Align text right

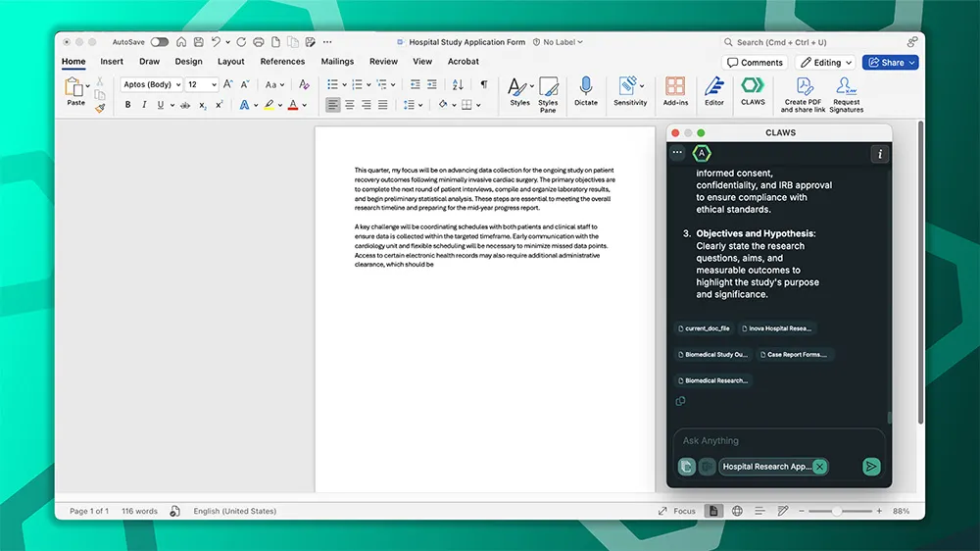pyautogui.click(x=367, y=105)
